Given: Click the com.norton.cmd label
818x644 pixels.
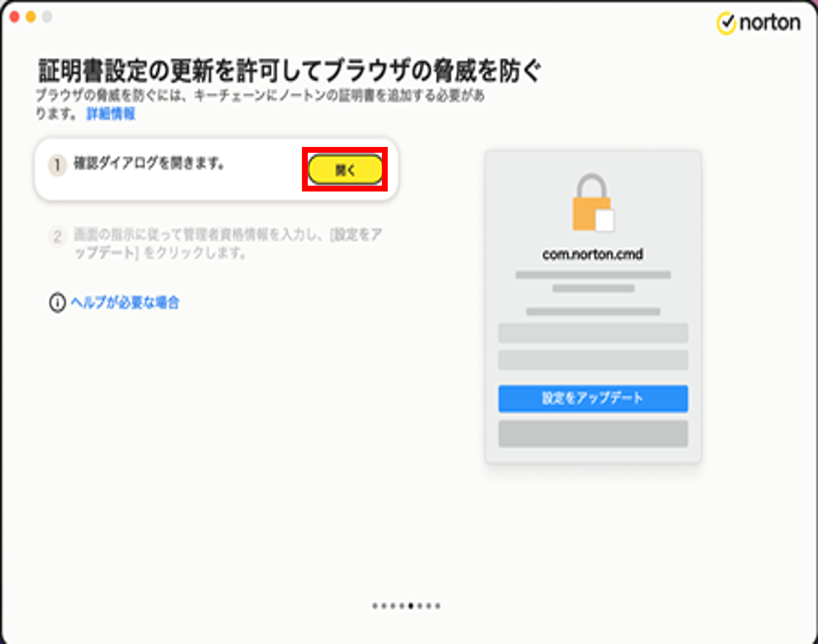Looking at the screenshot, I should tap(593, 254).
